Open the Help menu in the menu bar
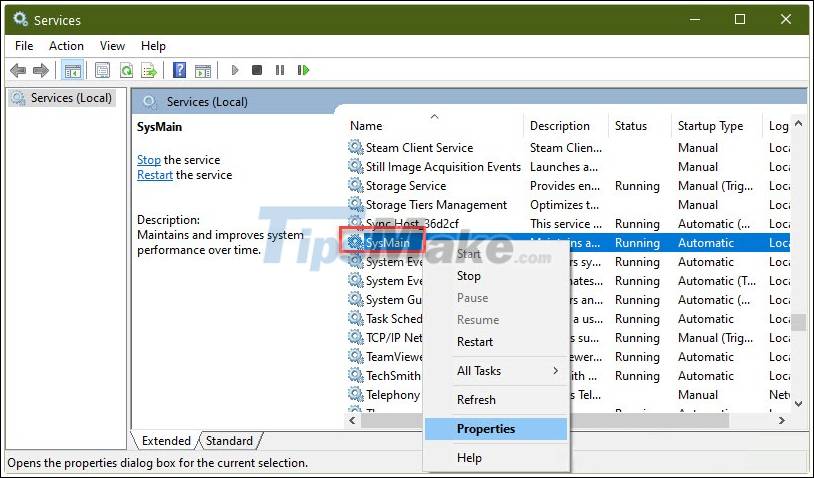 pyautogui.click(x=153, y=46)
